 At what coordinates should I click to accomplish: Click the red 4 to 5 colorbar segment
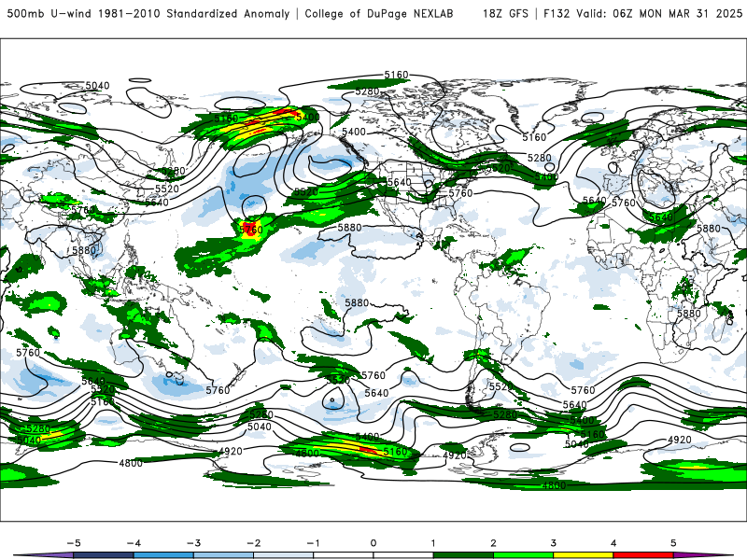(643, 555)
